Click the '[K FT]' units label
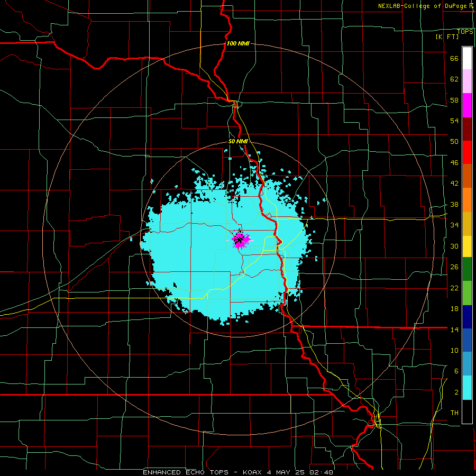Viewport: 476px width, 476px height. (447, 37)
